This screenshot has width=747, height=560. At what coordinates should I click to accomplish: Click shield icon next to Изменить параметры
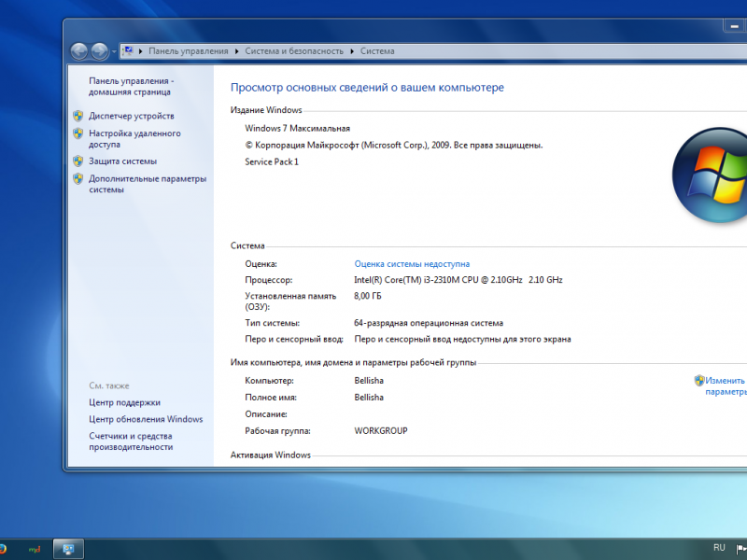click(x=698, y=381)
